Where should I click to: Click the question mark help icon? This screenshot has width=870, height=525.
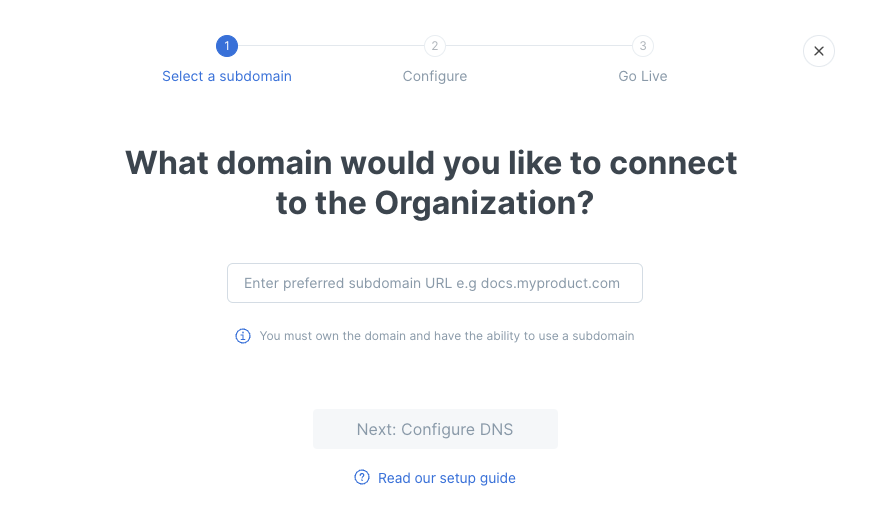pyautogui.click(x=362, y=477)
